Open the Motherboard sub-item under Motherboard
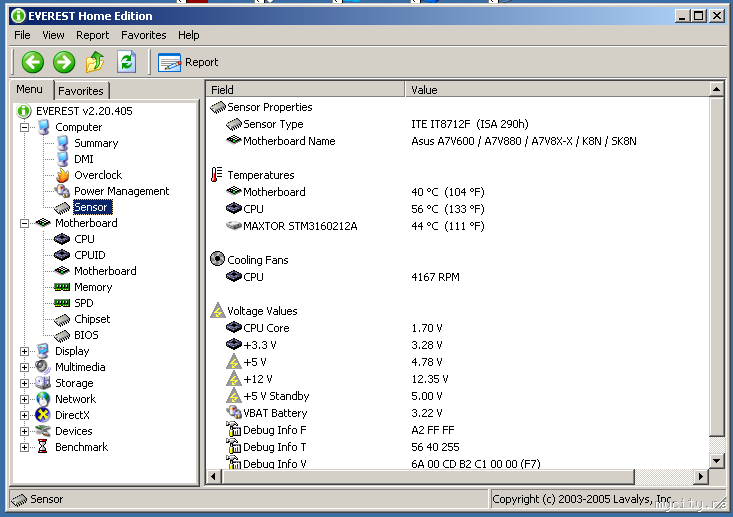The height and width of the screenshot is (517, 733). 105,271
